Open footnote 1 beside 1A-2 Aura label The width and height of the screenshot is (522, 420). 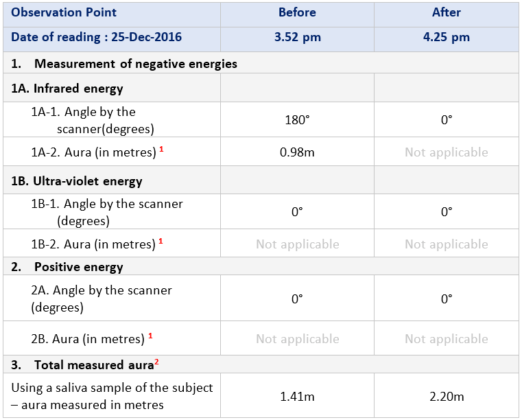pos(161,149)
